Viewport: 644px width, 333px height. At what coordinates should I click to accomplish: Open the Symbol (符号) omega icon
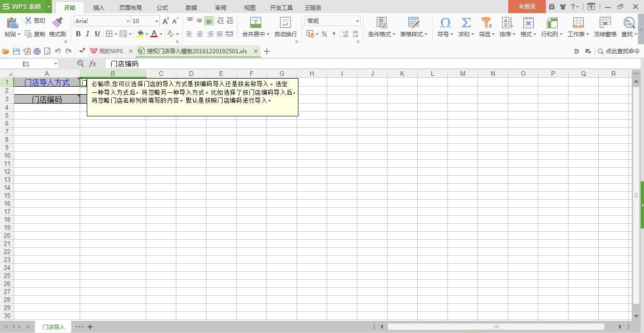[x=445, y=23]
